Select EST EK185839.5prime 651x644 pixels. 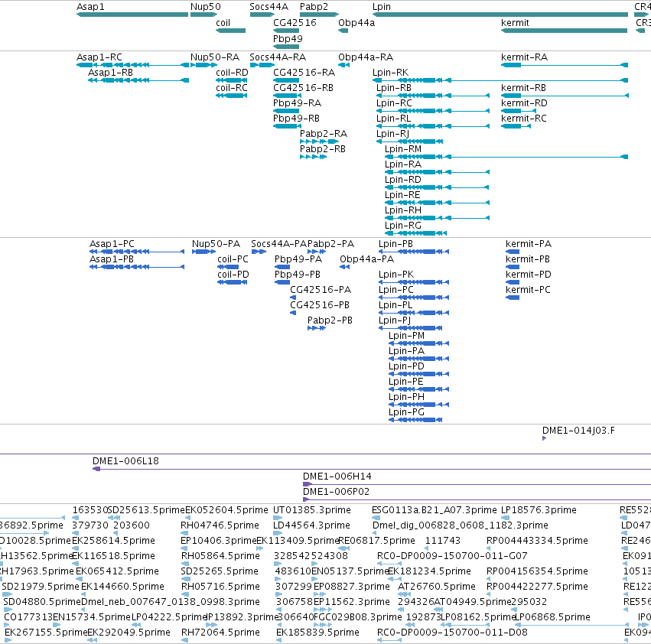coord(317,633)
